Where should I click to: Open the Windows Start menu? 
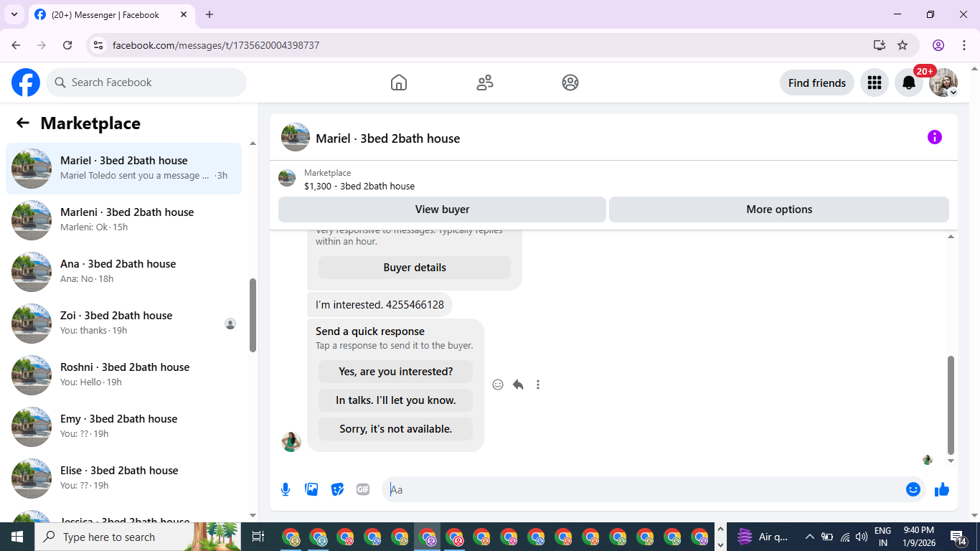point(17,537)
